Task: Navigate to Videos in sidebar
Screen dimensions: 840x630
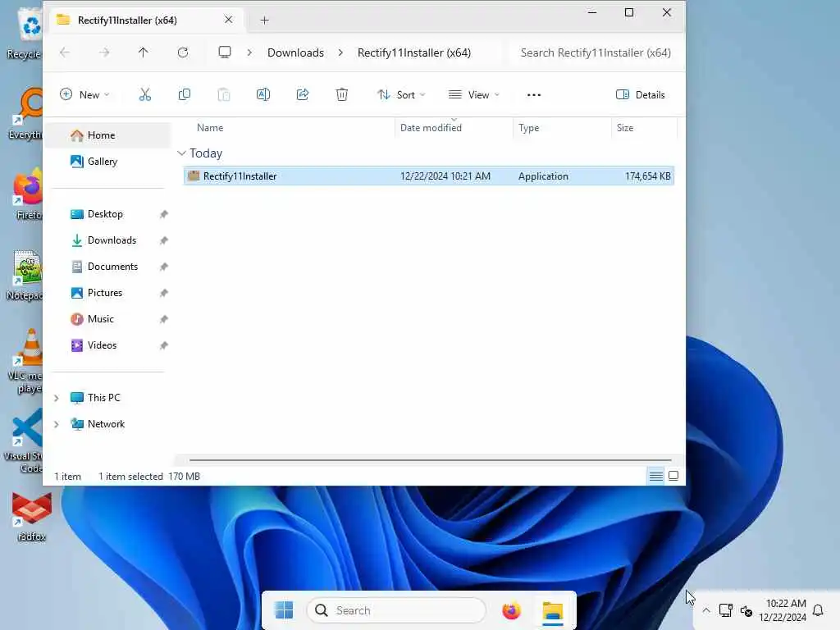Action: (102, 345)
